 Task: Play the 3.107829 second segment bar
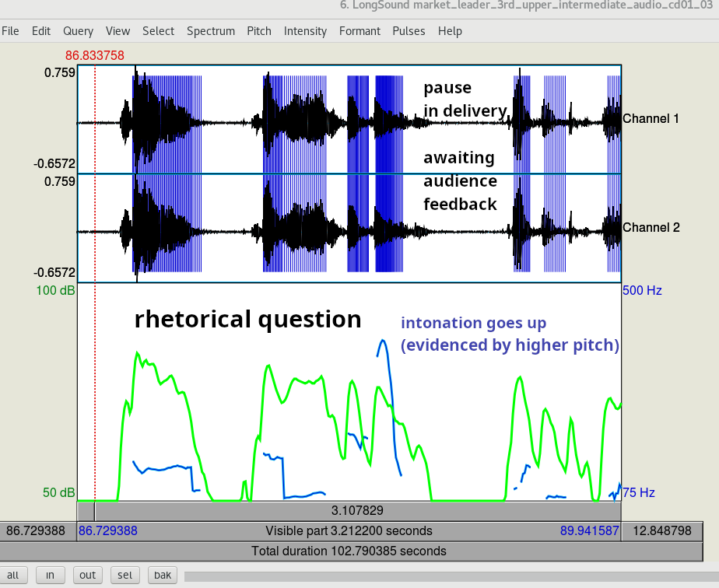pyautogui.click(x=357, y=511)
